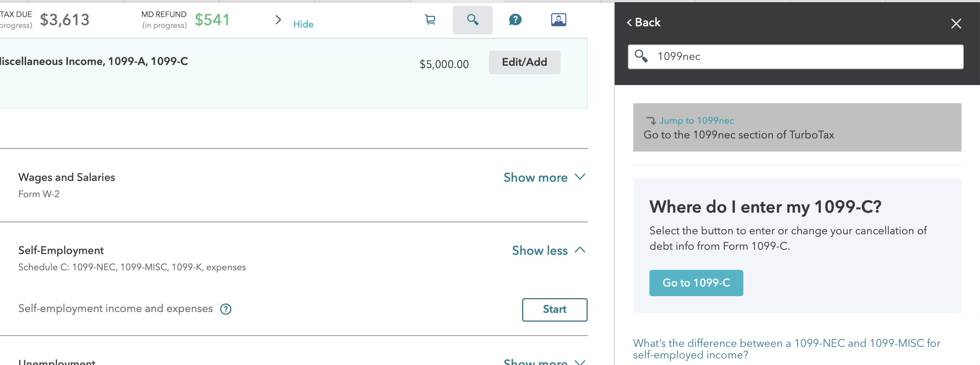The image size is (980, 365).
Task: Open the shopping cart icon
Action: (x=430, y=20)
